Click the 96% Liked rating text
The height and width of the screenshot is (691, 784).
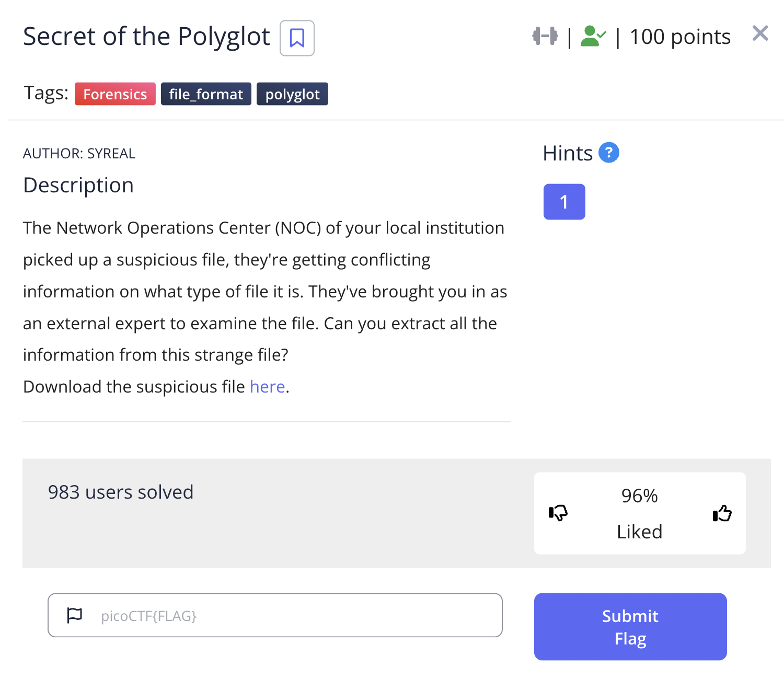click(639, 513)
